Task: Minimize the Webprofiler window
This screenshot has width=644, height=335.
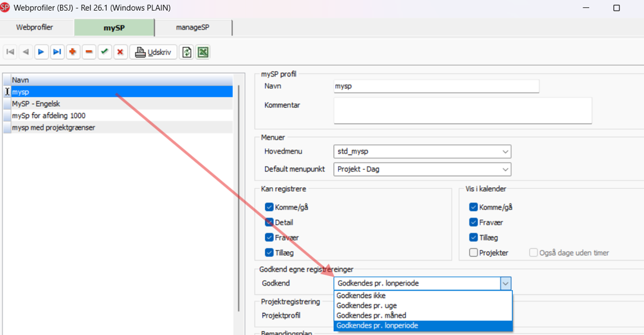Action: point(586,8)
